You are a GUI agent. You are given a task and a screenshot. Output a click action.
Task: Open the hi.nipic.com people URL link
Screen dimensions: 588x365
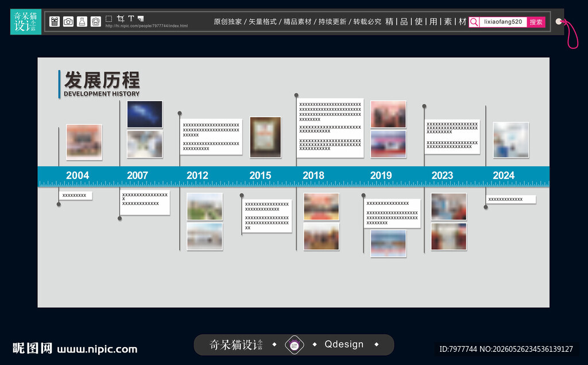(146, 26)
